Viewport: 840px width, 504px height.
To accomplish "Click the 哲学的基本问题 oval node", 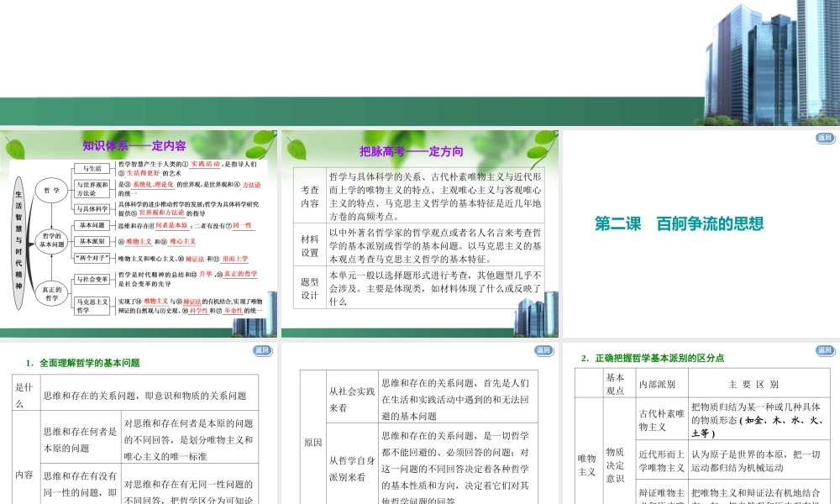I will pyautogui.click(x=51, y=240).
